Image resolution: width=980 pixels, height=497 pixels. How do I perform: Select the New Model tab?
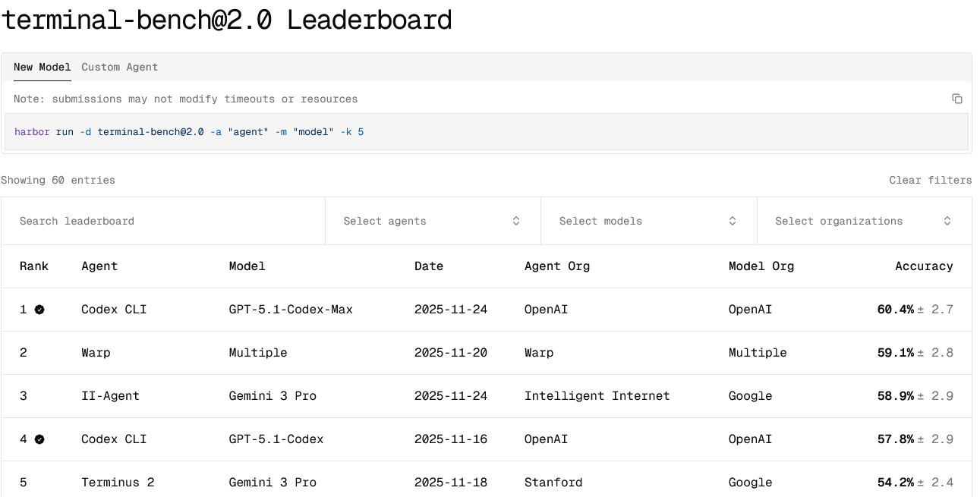coord(42,67)
